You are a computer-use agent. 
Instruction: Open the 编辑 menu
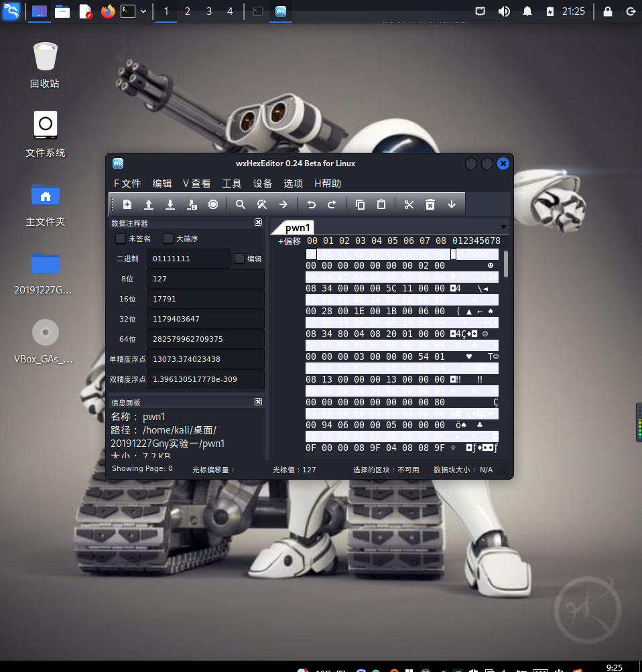click(x=162, y=184)
